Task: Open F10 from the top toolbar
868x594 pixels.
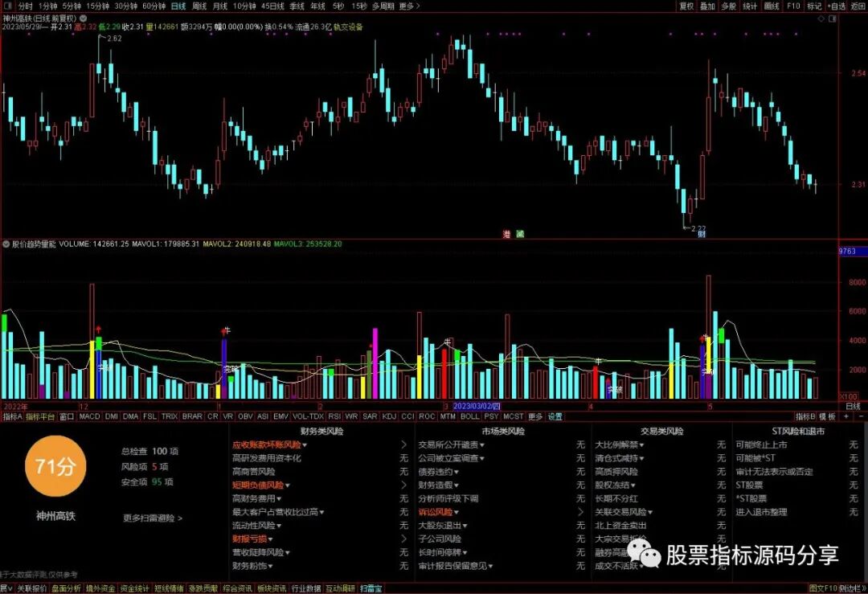Action: 793,6
